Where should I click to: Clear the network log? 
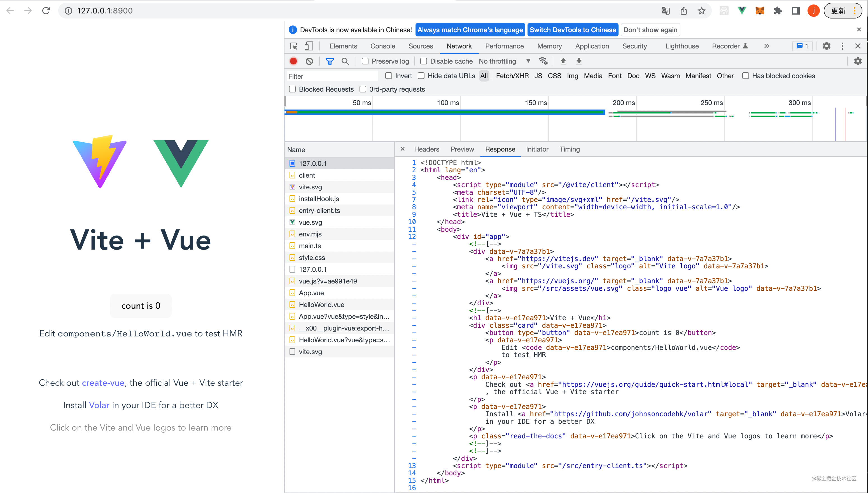(309, 61)
